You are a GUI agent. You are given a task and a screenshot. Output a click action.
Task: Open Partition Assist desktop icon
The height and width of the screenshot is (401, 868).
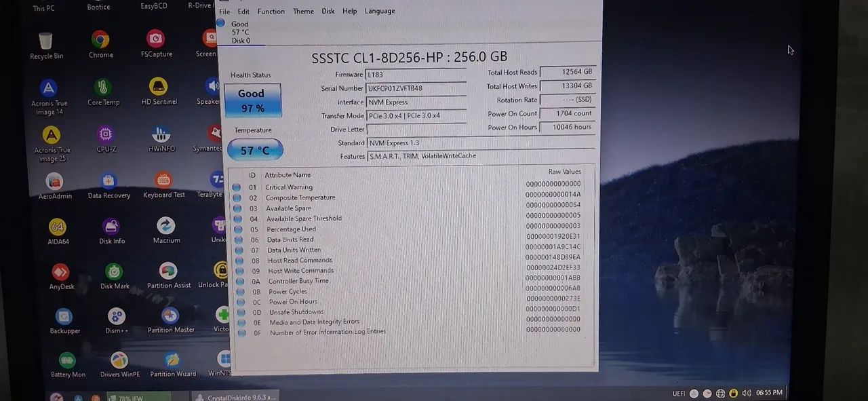click(169, 275)
